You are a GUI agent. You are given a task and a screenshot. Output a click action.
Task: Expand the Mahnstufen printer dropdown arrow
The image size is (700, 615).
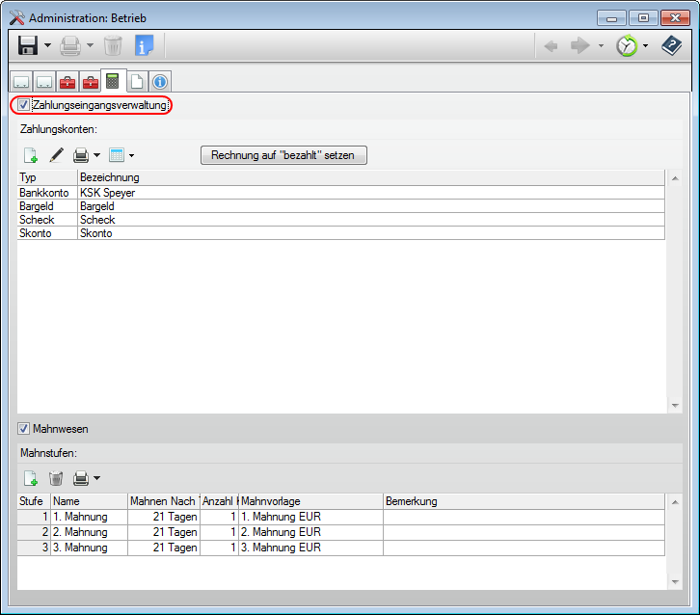96,479
